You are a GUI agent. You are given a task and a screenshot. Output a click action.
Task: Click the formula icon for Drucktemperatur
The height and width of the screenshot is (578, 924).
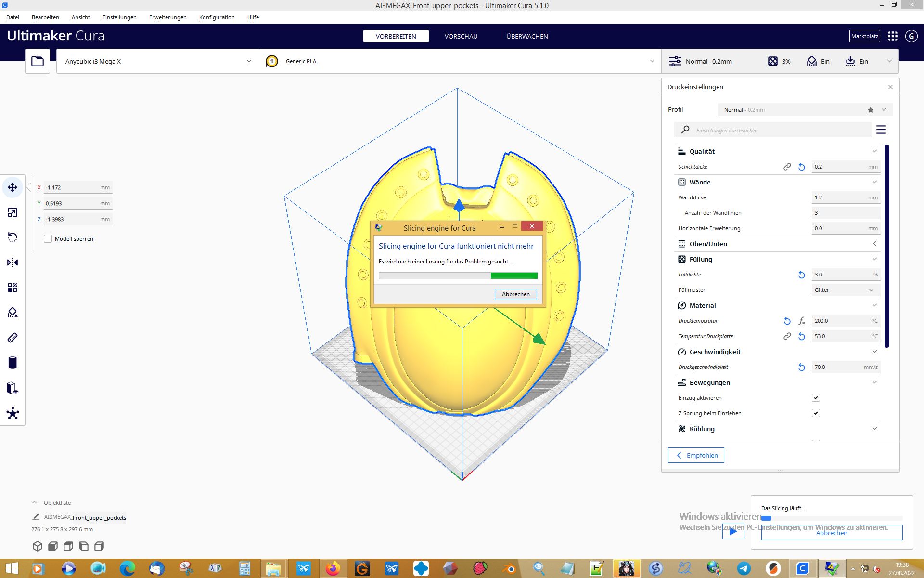pyautogui.click(x=802, y=321)
